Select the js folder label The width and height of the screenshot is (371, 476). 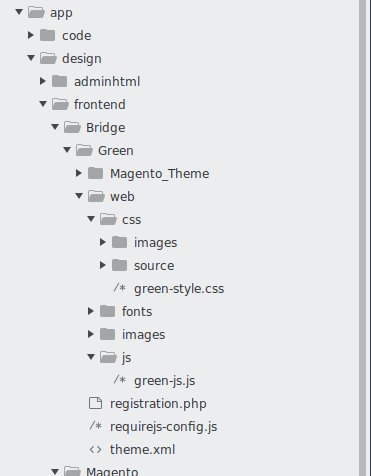pos(126,358)
